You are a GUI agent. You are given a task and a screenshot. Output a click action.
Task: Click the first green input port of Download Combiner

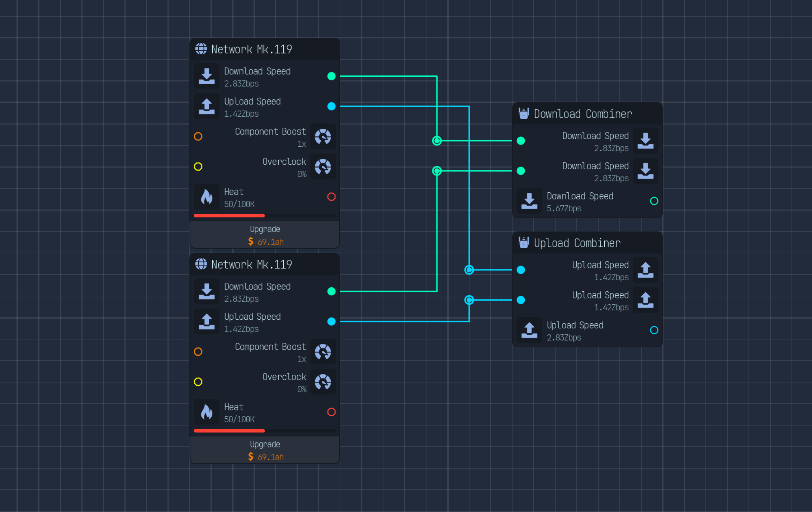point(521,141)
